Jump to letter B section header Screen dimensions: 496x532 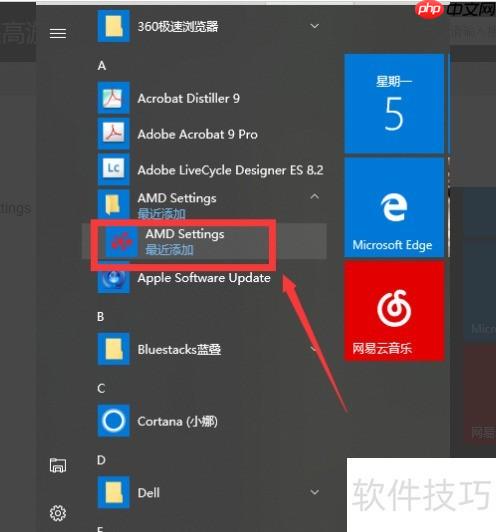tap(101, 317)
